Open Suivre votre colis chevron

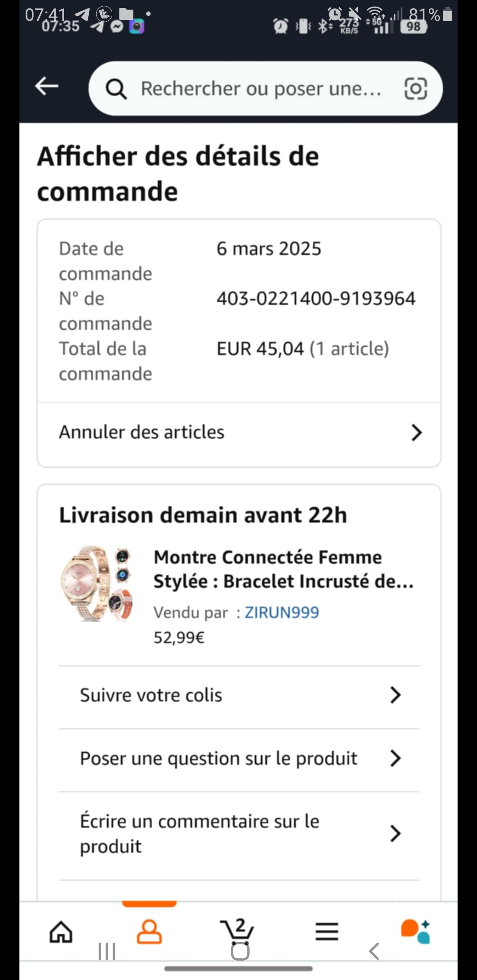tap(395, 695)
